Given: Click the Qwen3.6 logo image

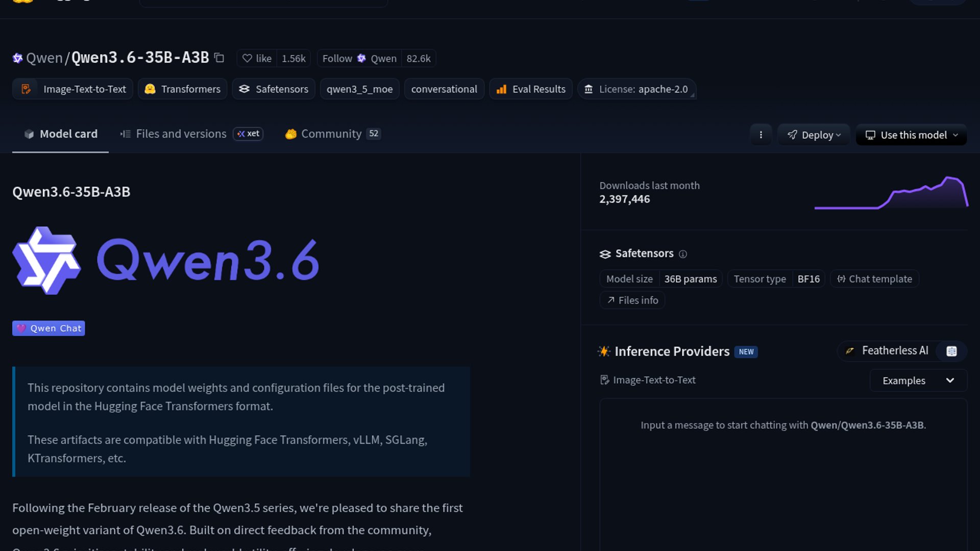Looking at the screenshot, I should 166,260.
